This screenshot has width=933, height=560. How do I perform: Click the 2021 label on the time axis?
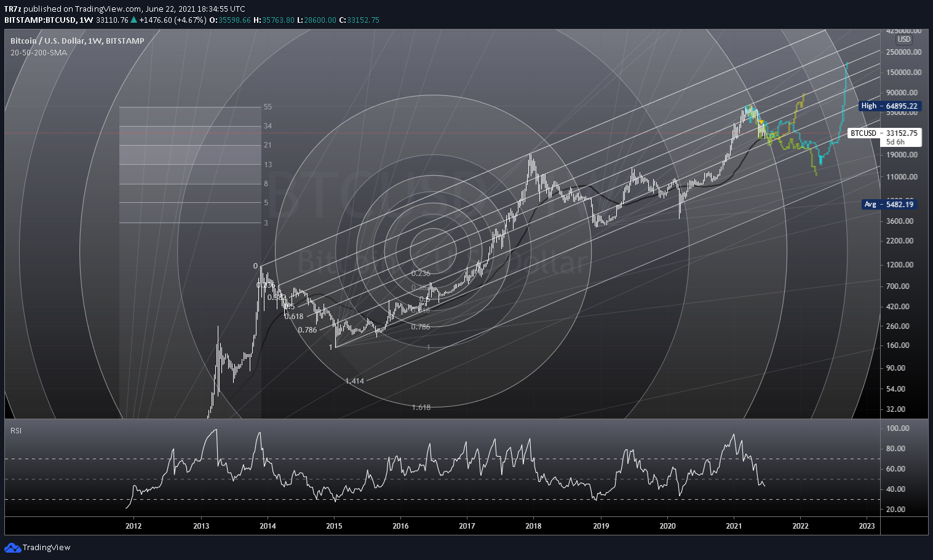point(734,526)
